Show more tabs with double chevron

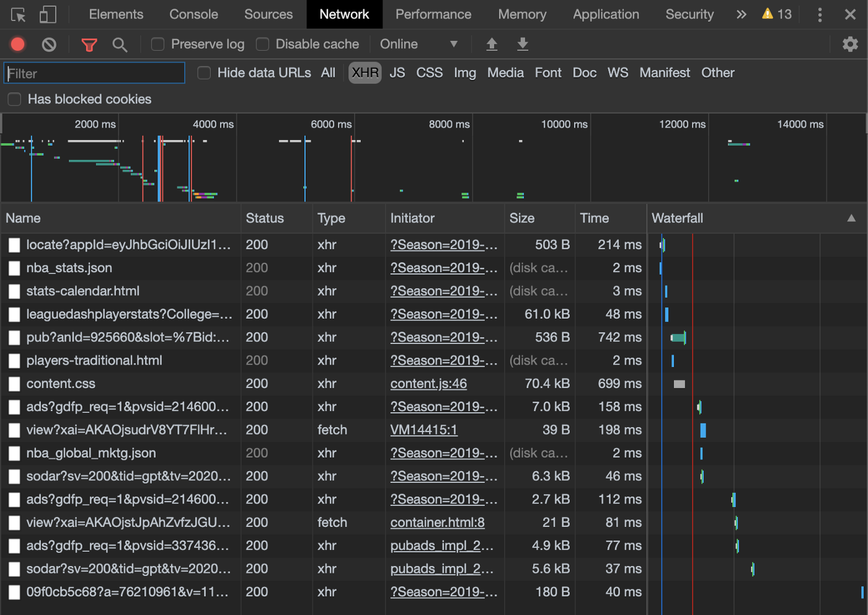[741, 14]
